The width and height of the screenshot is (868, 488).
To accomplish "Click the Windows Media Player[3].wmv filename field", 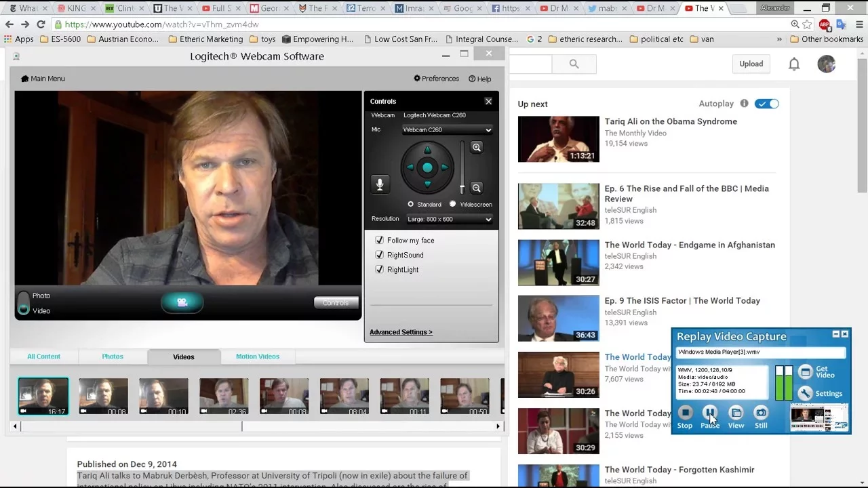I will coord(761,352).
